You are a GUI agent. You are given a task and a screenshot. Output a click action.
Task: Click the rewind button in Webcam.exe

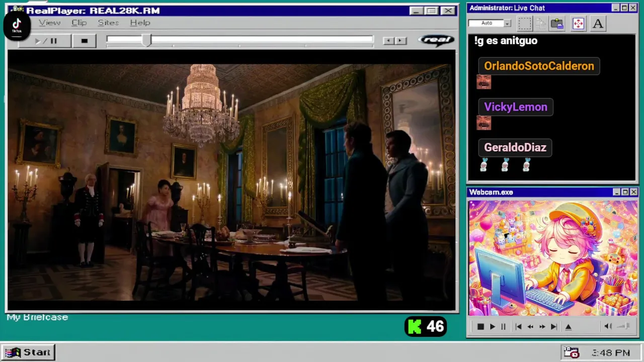pos(530,327)
